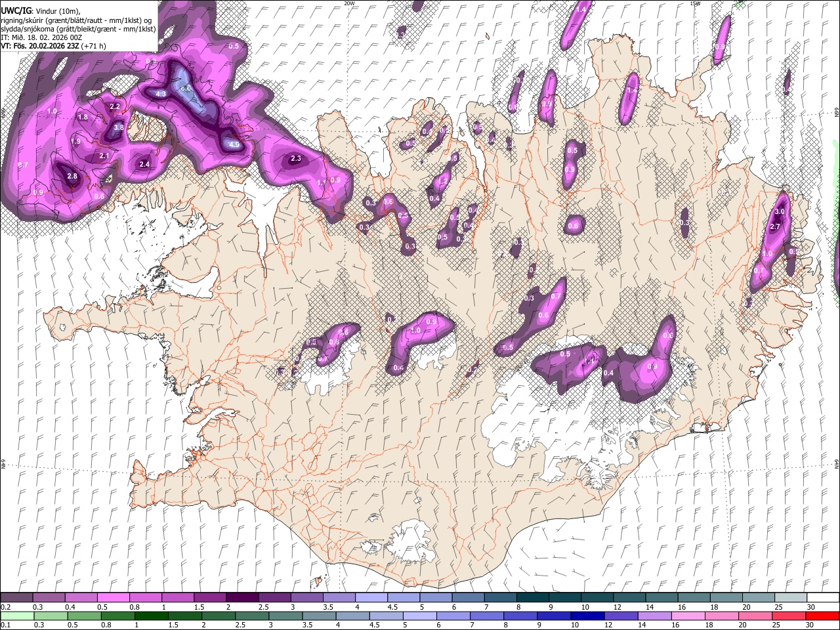Image resolution: width=840 pixels, height=630 pixels.
Task: Click the dark blue swatch starting at 10, lower row
Action: [x=587, y=616]
